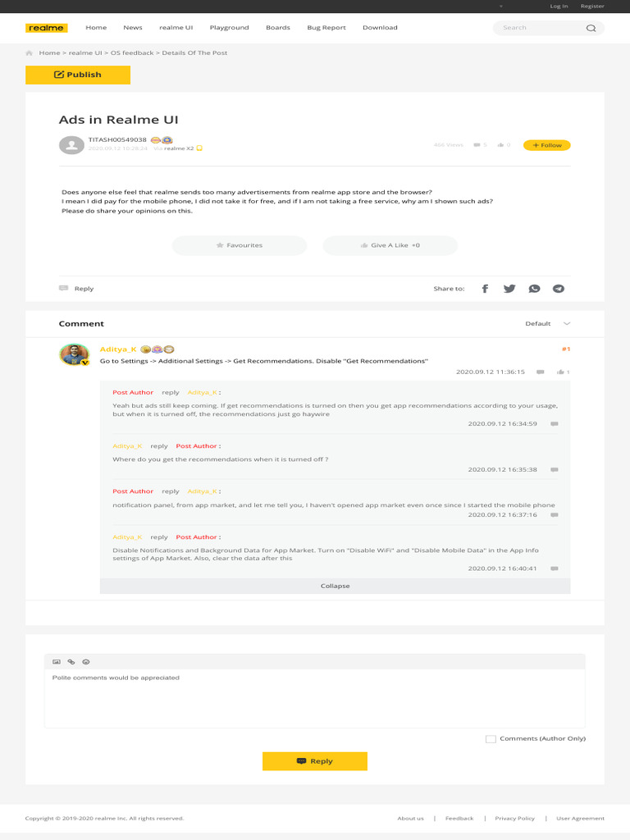Insert link using editor toolbar icon

(x=71, y=661)
